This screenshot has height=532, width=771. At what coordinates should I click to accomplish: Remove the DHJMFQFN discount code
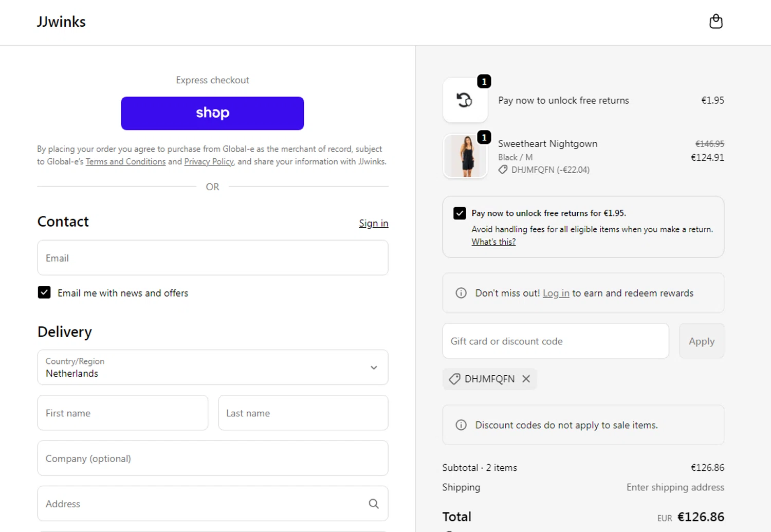click(526, 379)
